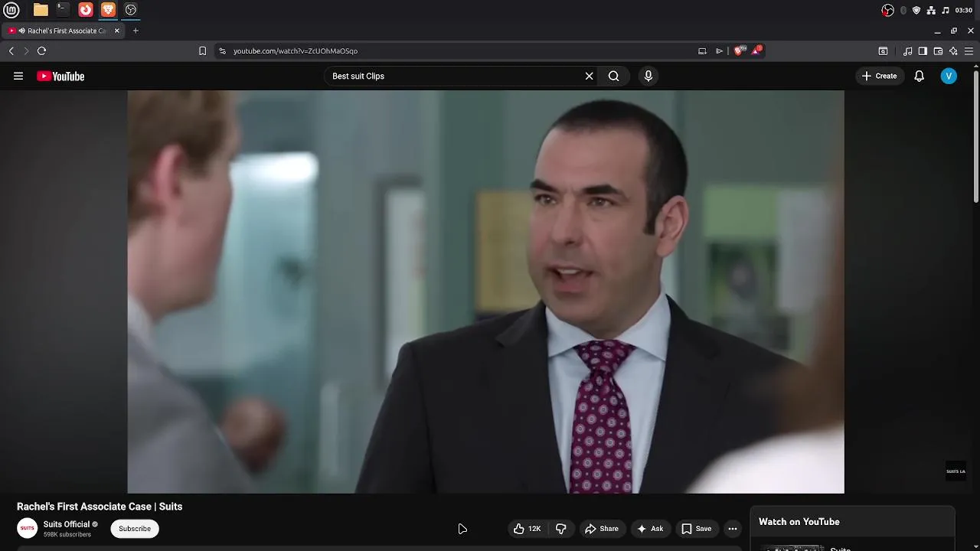Switch to OBS Studio in the panel
This screenshot has width=980, height=551.
(x=131, y=10)
